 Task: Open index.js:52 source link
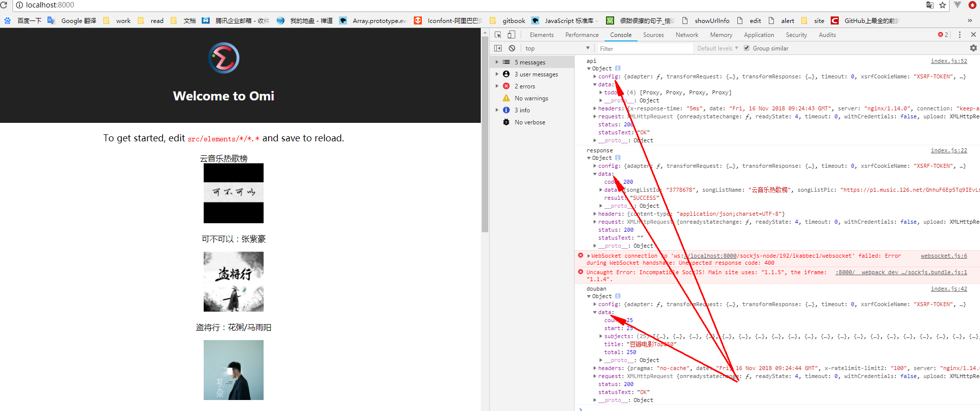[x=949, y=61]
